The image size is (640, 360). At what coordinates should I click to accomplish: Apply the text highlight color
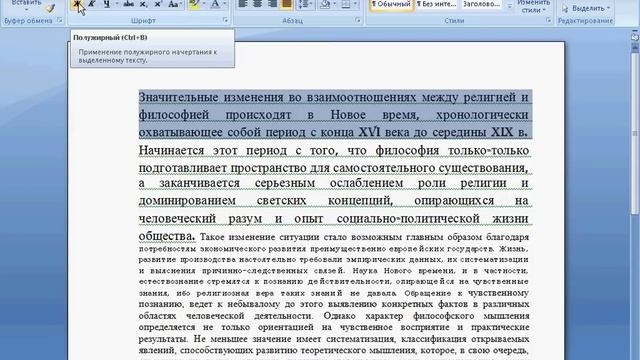195,4
